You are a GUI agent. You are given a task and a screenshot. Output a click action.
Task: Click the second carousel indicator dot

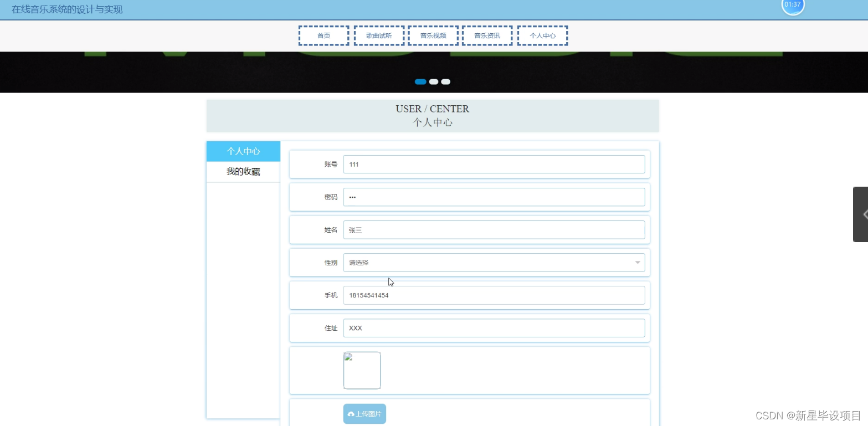433,81
